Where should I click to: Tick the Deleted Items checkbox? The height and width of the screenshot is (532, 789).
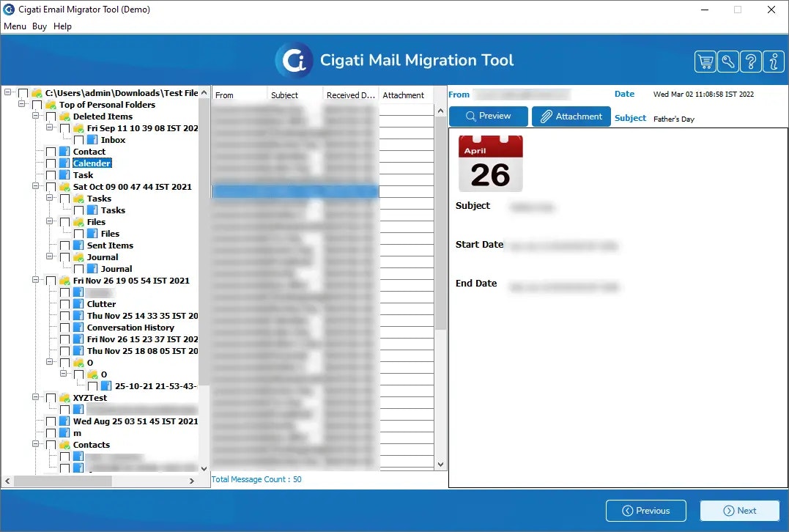tap(51, 117)
